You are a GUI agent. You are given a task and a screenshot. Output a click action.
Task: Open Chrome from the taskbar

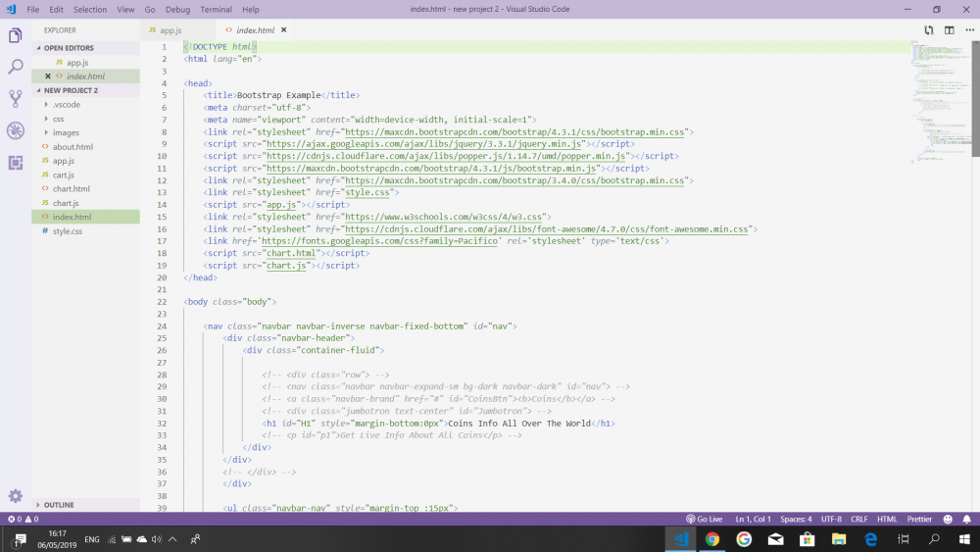[712, 539]
